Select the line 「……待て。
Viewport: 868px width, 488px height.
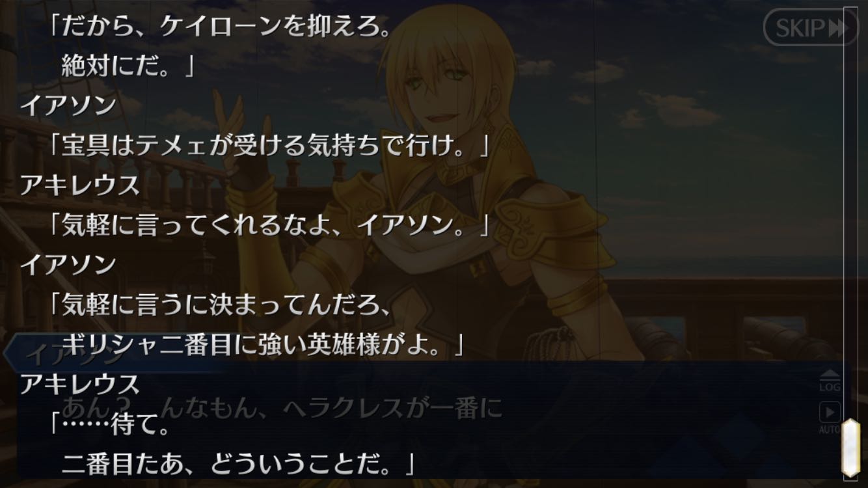(x=109, y=425)
